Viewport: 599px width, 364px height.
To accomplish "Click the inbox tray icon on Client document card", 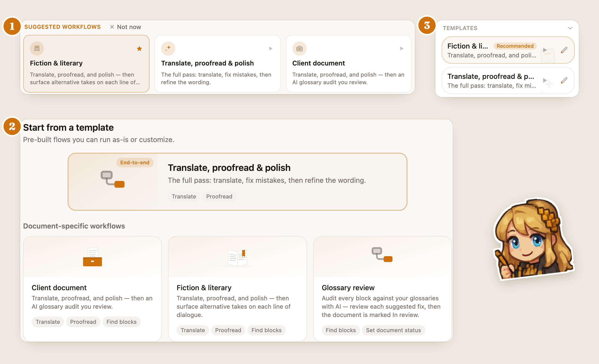I will 92,257.
